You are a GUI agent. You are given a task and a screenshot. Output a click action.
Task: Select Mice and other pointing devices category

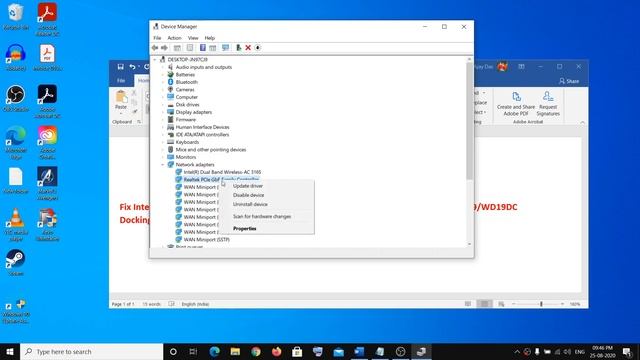[x=211, y=150]
